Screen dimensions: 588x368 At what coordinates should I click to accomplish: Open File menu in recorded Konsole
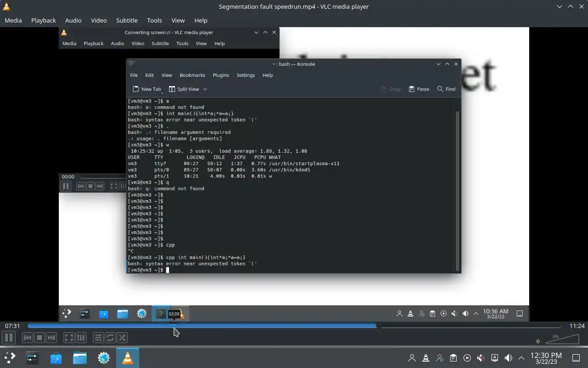(x=134, y=75)
